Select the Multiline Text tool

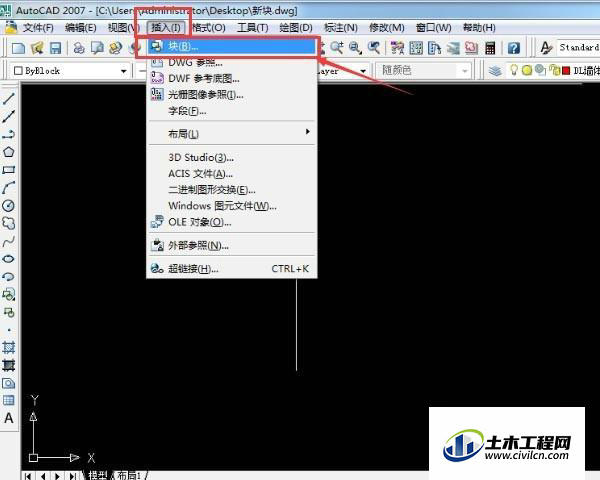tap(8, 418)
